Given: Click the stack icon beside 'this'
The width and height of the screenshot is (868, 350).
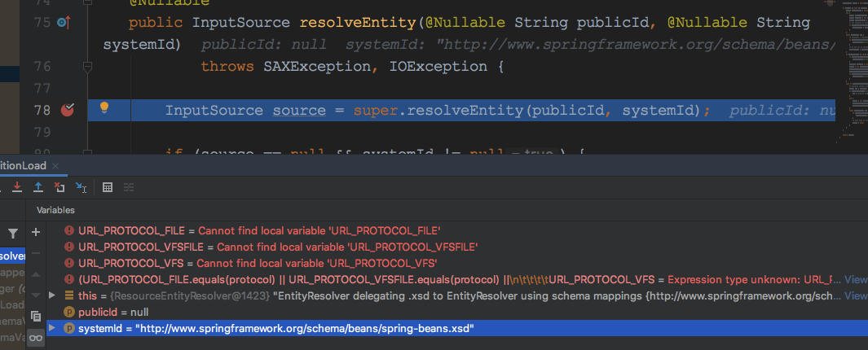Looking at the screenshot, I should (x=69, y=295).
